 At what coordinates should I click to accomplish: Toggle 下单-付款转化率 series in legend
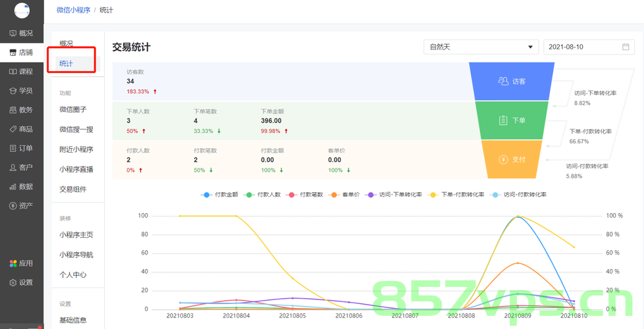pyautogui.click(x=456, y=195)
